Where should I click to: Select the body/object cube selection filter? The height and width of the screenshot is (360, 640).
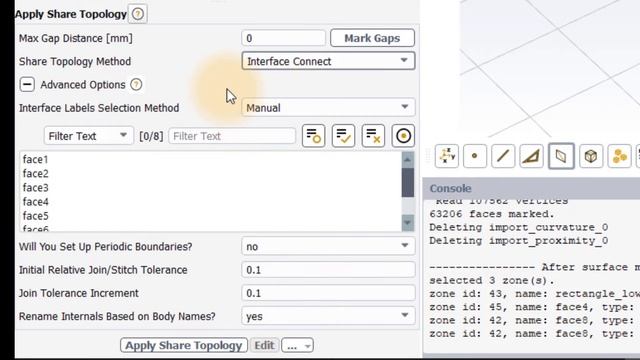pyautogui.click(x=591, y=156)
